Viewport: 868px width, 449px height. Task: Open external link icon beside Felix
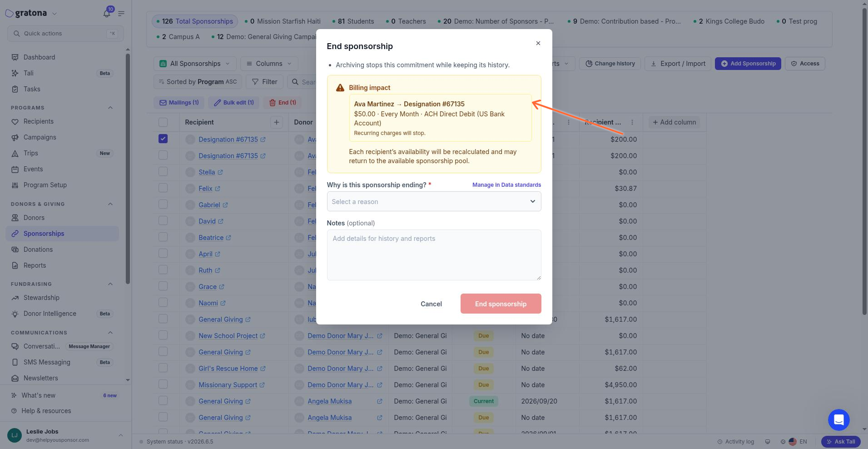(218, 189)
